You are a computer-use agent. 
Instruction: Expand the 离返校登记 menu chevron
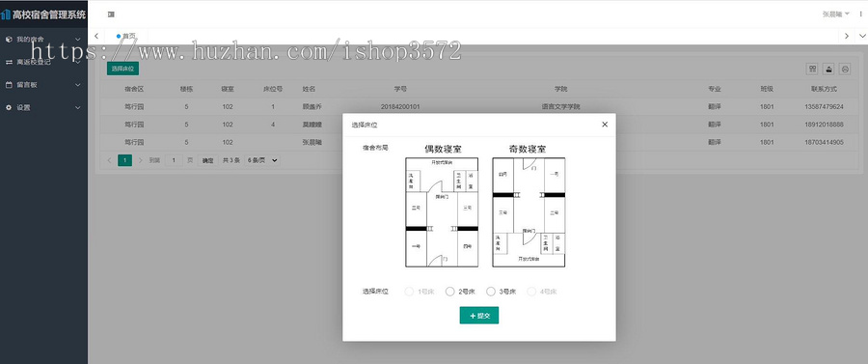click(x=77, y=62)
